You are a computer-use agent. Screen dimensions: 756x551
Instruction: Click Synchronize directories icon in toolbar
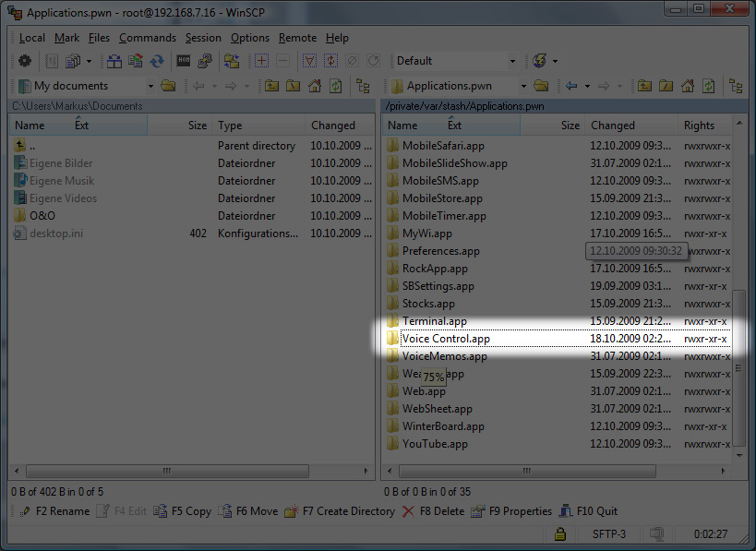[157, 61]
